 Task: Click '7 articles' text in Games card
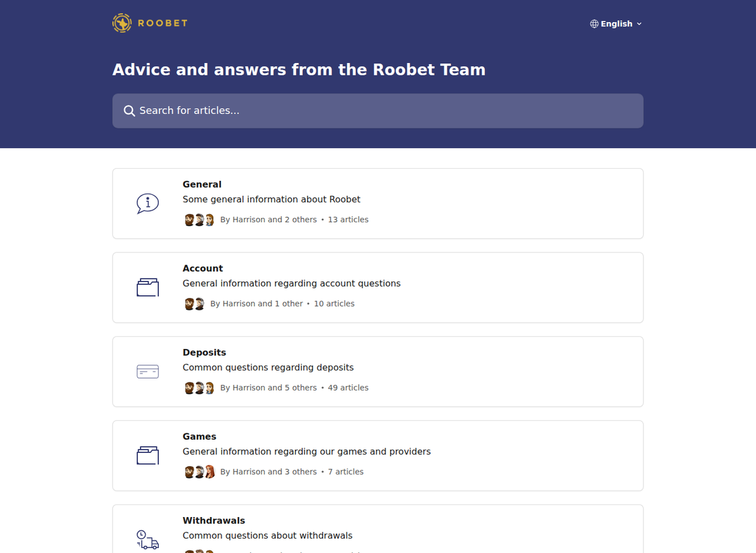click(x=346, y=472)
